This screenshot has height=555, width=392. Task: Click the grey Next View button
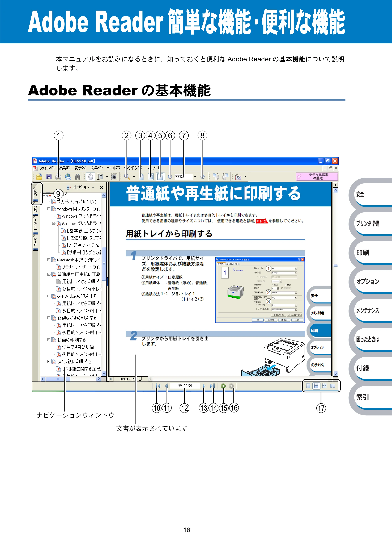point(231,386)
